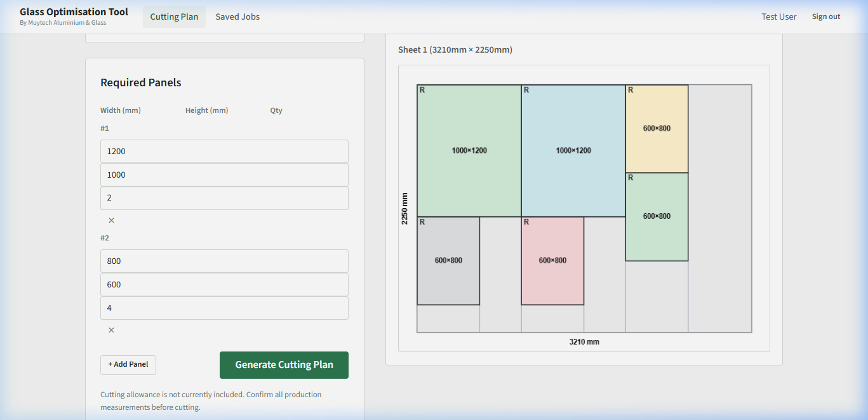Click the #2 panel row label

(105, 238)
